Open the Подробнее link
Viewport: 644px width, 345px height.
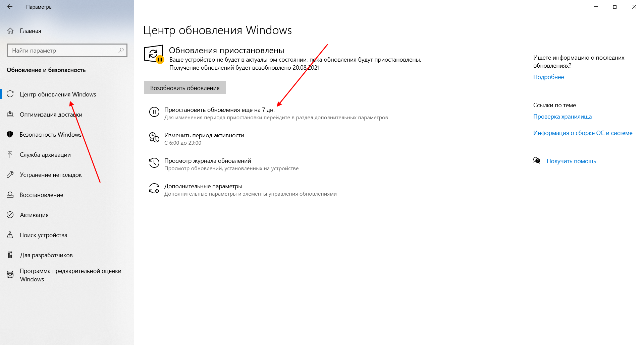click(548, 77)
